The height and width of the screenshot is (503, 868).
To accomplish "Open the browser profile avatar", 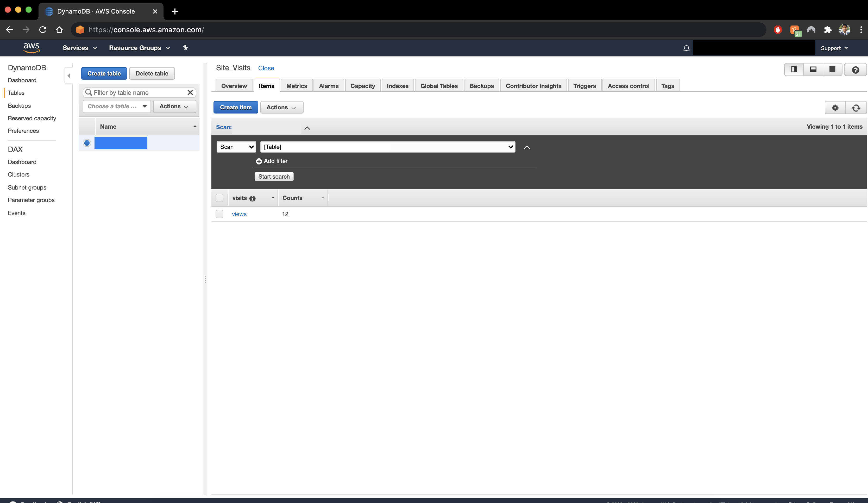I will [844, 30].
